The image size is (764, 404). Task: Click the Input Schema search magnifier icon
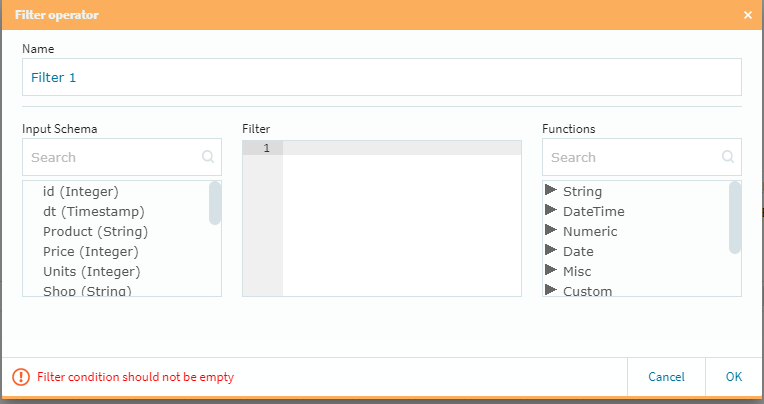(208, 156)
